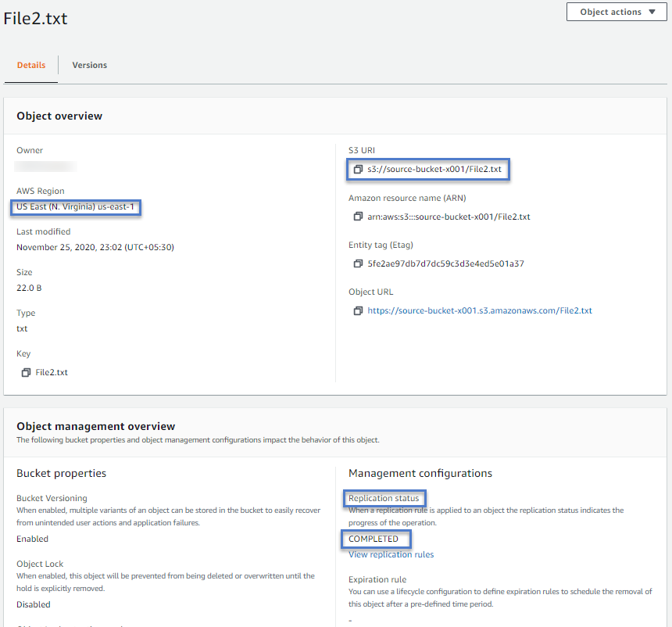Open the Object actions dropdown
This screenshot has width=672, height=627.
[x=617, y=12]
